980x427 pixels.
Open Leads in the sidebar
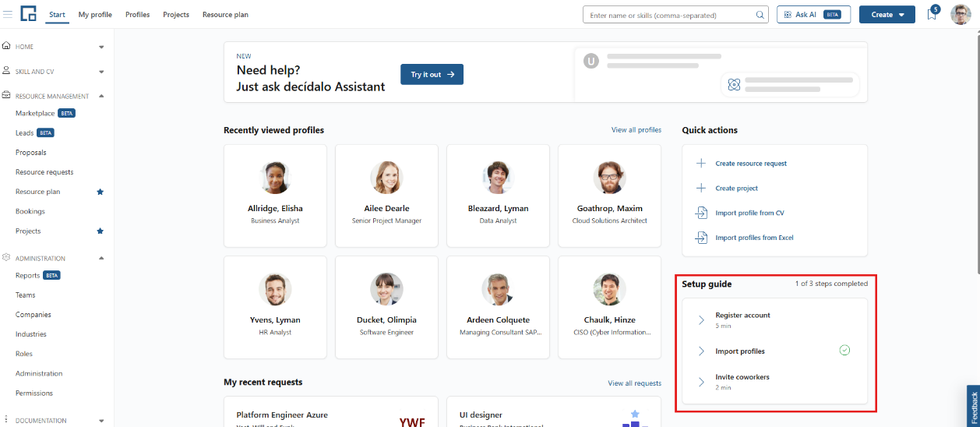[x=25, y=133]
